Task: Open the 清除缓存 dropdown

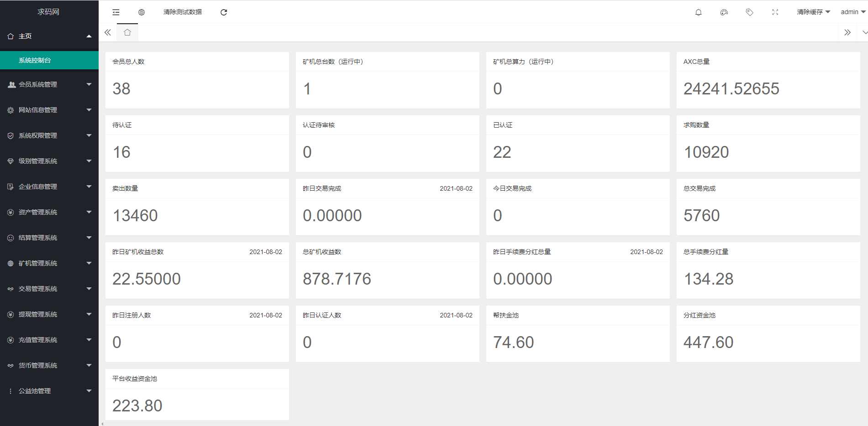Action: pos(813,12)
